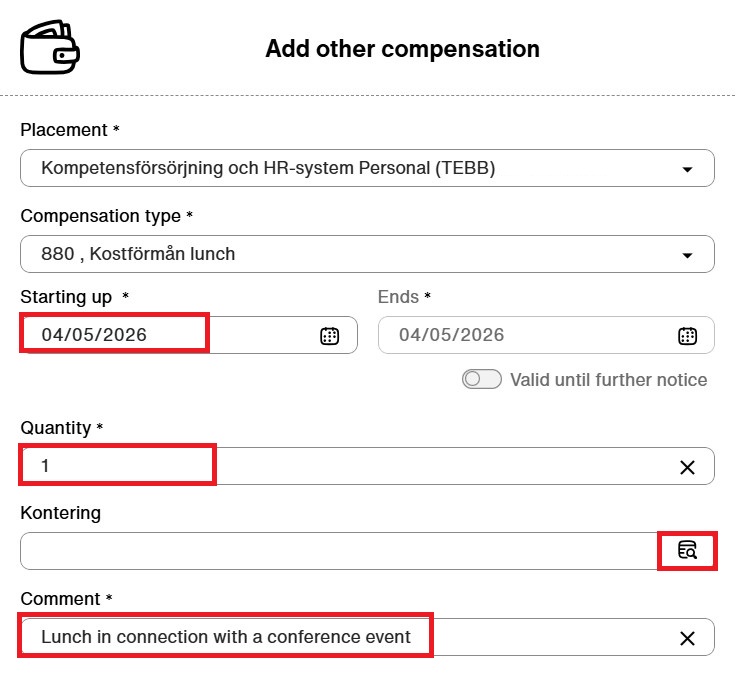Open the Starting up calendar picker

[x=329, y=336]
